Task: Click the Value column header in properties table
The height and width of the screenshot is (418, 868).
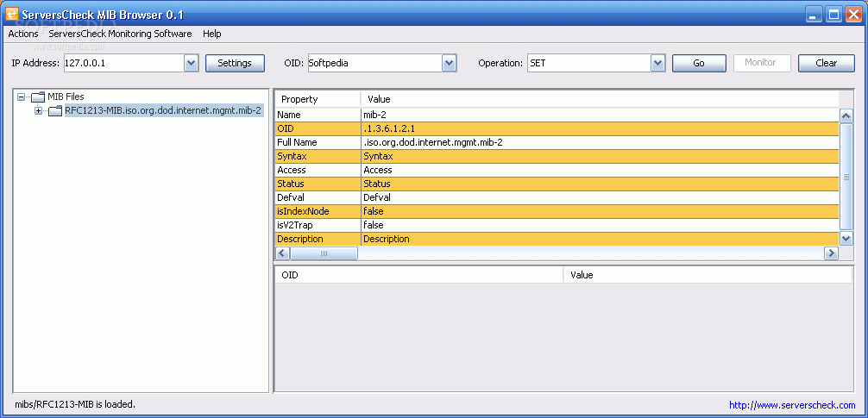Action: (x=600, y=99)
